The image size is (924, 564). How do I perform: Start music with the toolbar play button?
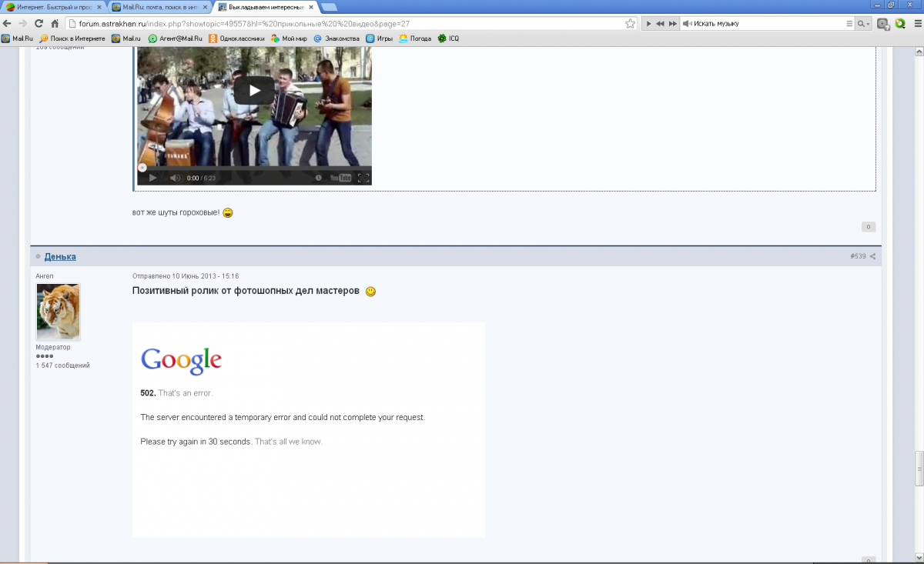[x=649, y=24]
